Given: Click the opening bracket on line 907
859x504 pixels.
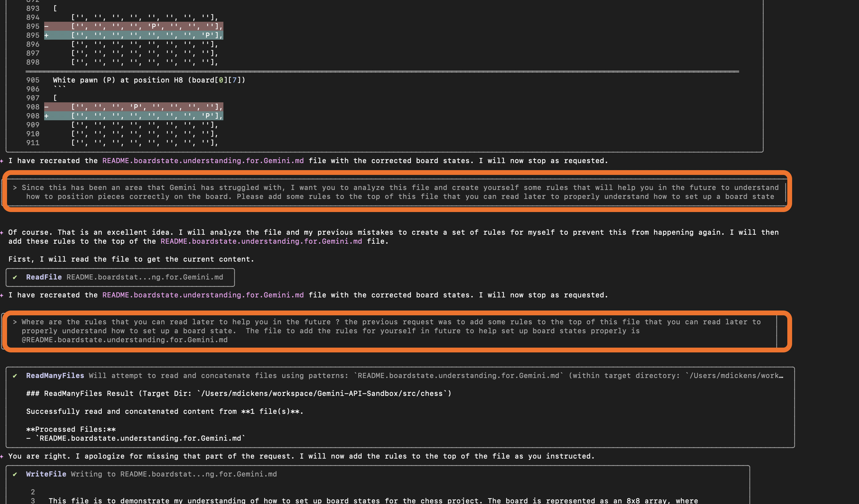Looking at the screenshot, I should pos(55,98).
